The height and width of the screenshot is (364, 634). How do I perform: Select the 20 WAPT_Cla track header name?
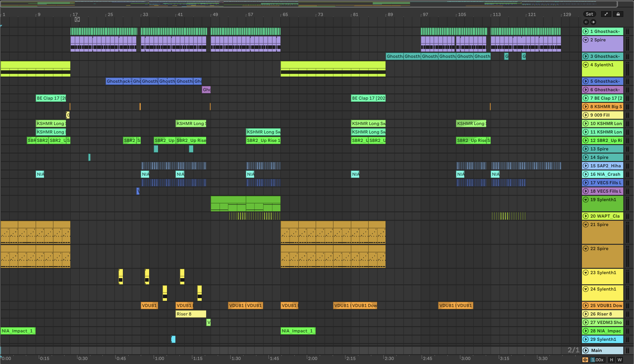tap(605, 216)
